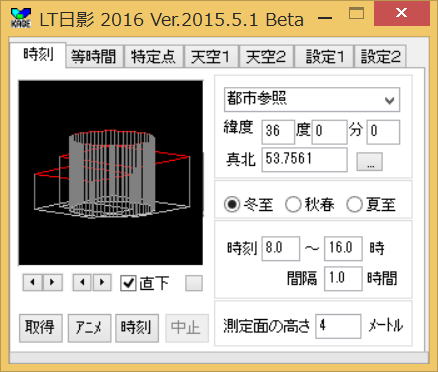Select the 秋春 radio button
Screen dimensions: 438x372
pos(293,204)
